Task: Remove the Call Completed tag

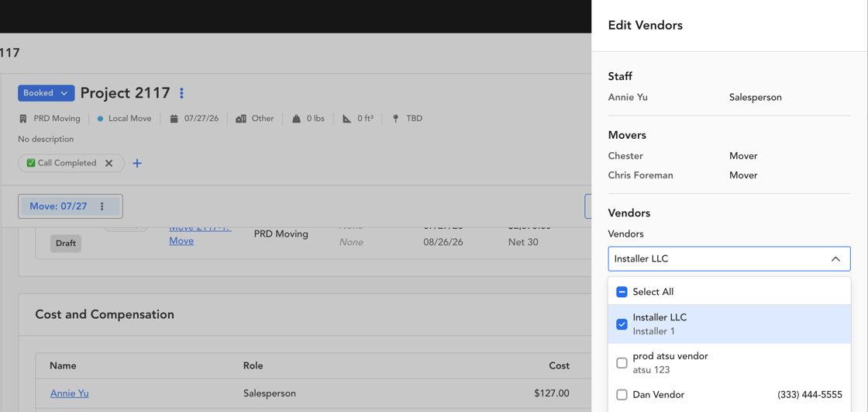Action: click(x=109, y=163)
